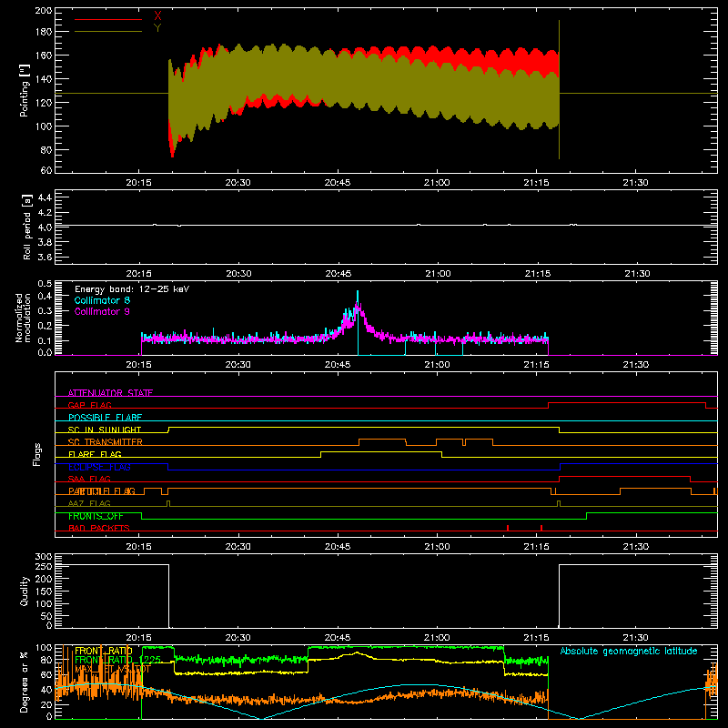Click the yellow FRONT_RATIO legend label

pos(104,651)
